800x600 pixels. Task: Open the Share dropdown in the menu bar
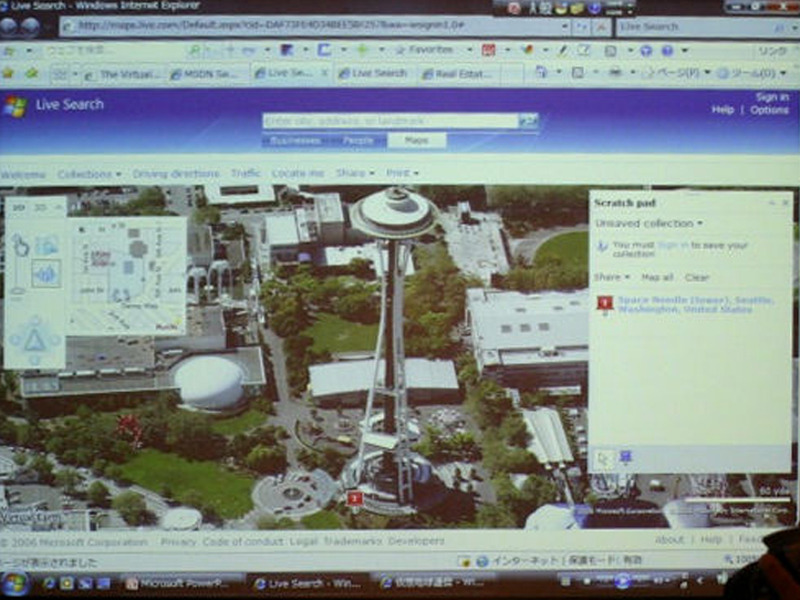click(355, 173)
